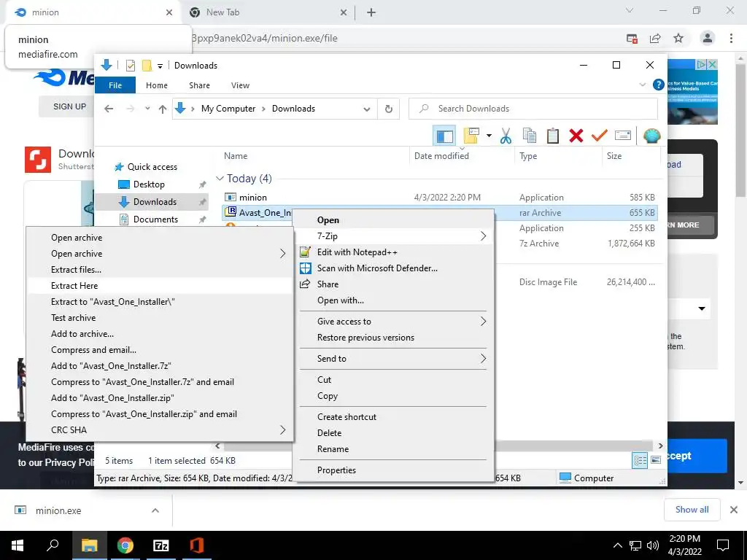Open a new Chrome tab with plus
The height and width of the screenshot is (560, 747).
coord(371,13)
